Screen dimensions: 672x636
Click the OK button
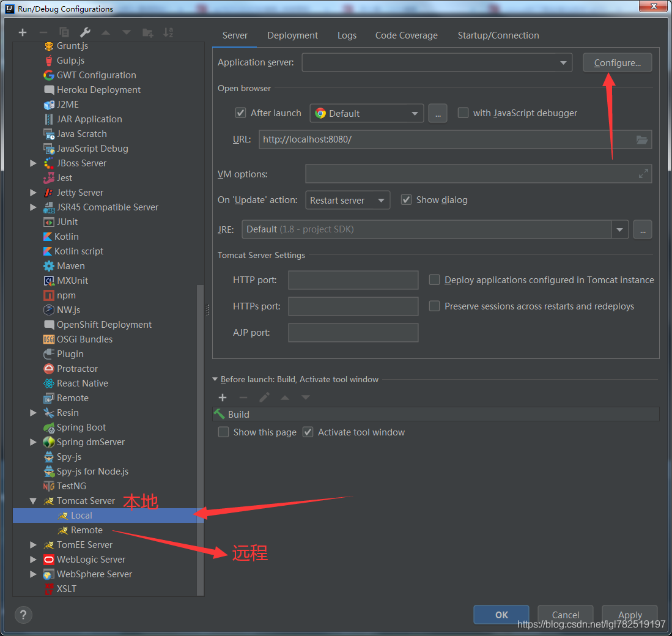[501, 615]
